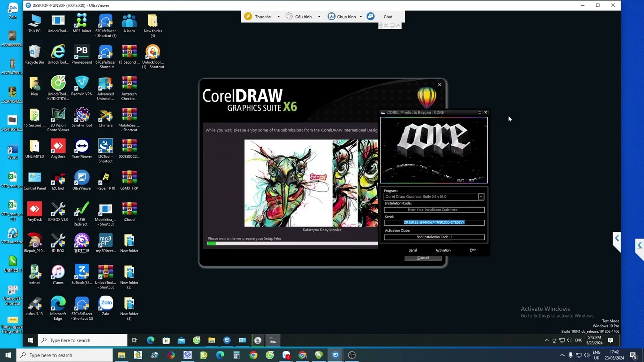Select the Recycle Bin desktop icon
This screenshot has width=644, height=362.
[34, 55]
